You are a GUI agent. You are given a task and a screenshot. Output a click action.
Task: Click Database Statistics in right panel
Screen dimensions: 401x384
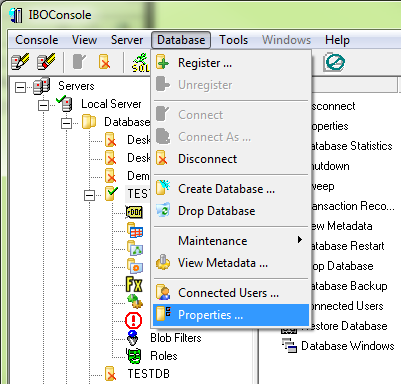coord(351,146)
